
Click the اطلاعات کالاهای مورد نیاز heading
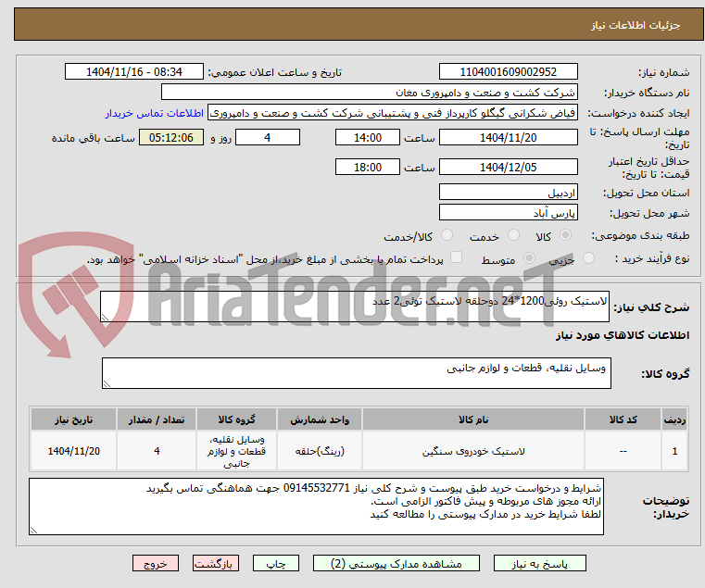(x=623, y=335)
